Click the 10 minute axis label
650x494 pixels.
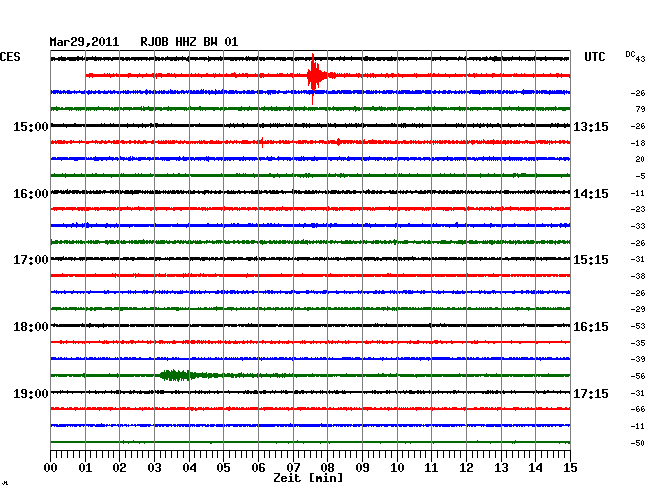click(x=397, y=468)
